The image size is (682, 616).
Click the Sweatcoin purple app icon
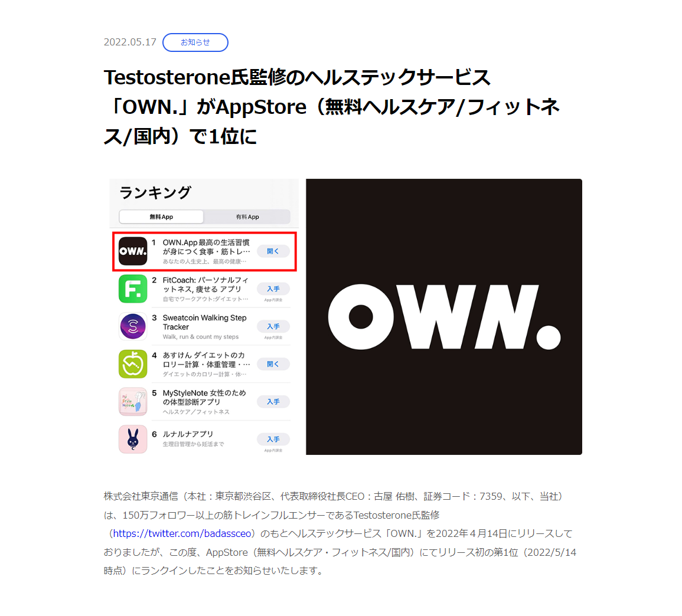click(x=133, y=326)
